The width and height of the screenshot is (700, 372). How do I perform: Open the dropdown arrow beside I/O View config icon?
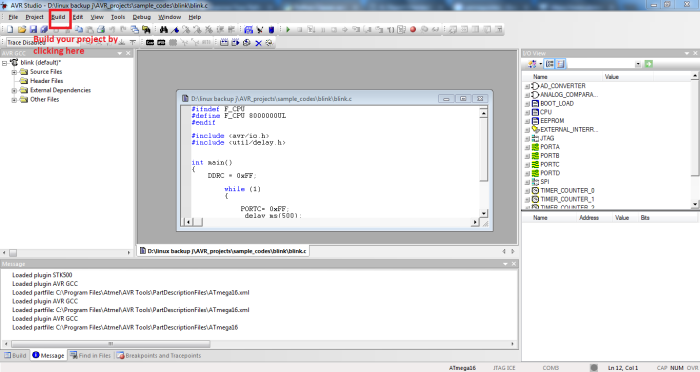541,64
